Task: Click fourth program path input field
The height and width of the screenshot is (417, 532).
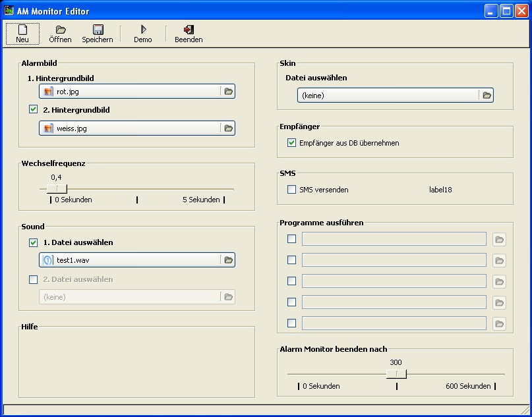Action: coord(394,302)
